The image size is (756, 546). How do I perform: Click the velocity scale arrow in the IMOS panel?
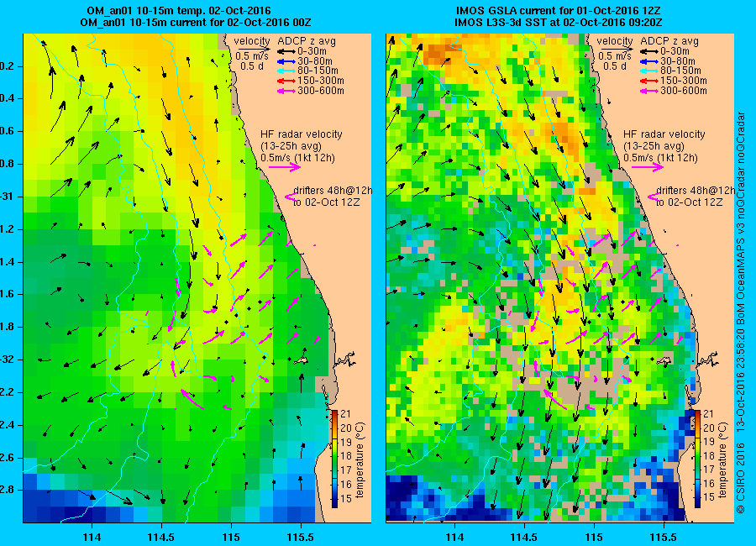(617, 49)
